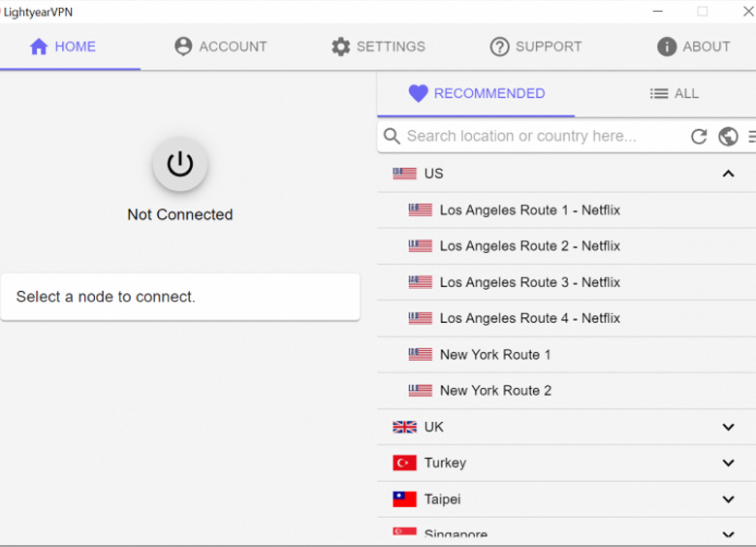Close the LightyearVPN window
The image size is (756, 547).
(748, 11)
